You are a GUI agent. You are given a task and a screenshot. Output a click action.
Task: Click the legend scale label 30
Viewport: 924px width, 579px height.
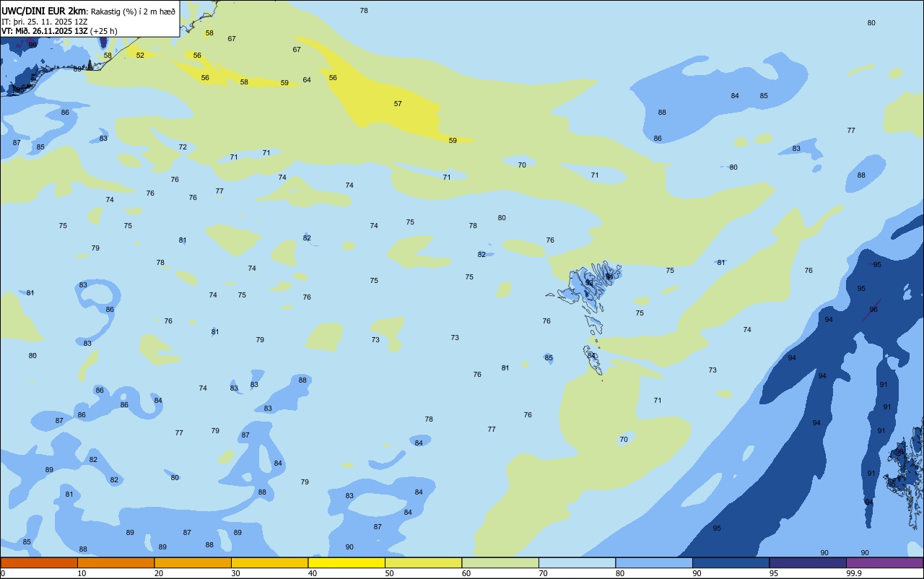click(236, 573)
